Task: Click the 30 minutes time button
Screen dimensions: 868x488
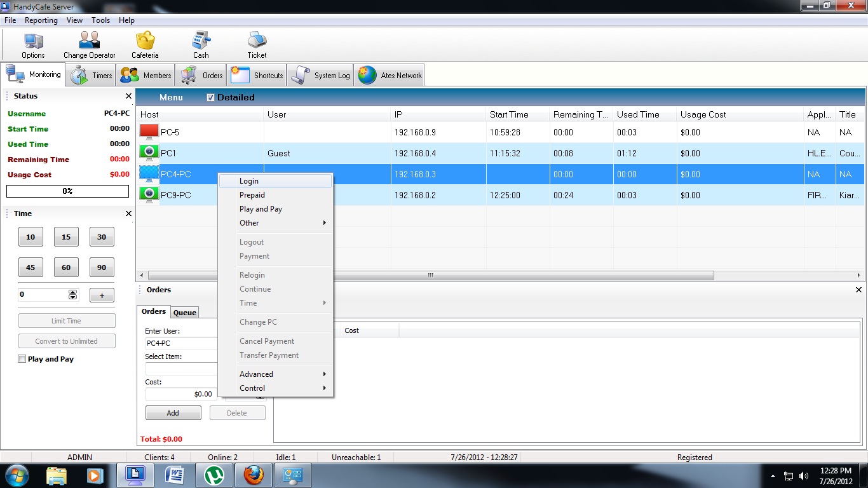Action: (x=102, y=237)
